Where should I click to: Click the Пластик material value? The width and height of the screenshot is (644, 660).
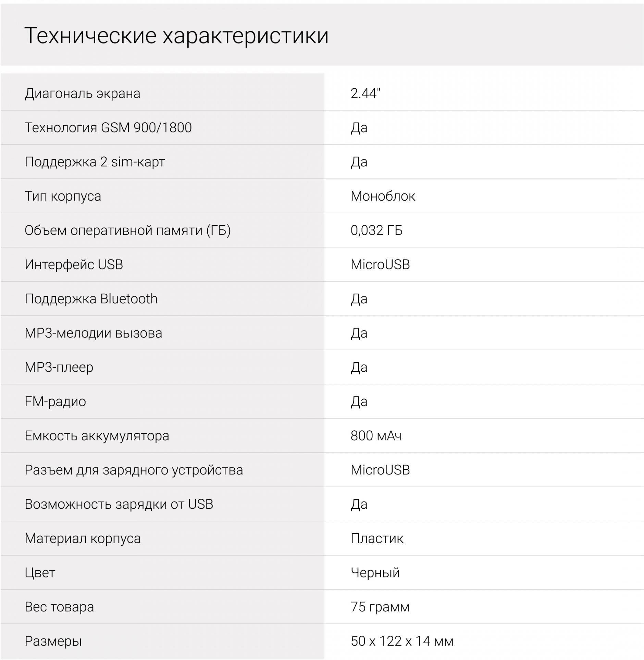tap(377, 538)
